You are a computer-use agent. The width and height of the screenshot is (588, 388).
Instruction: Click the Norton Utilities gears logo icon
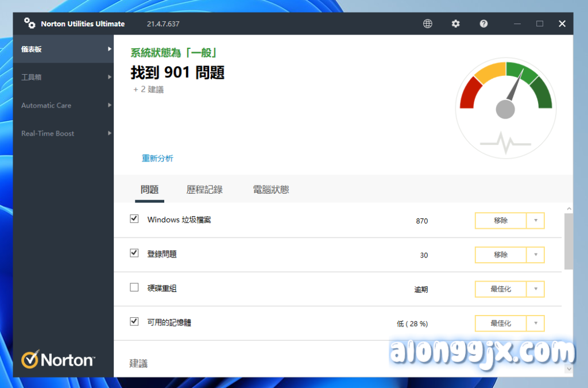(29, 24)
